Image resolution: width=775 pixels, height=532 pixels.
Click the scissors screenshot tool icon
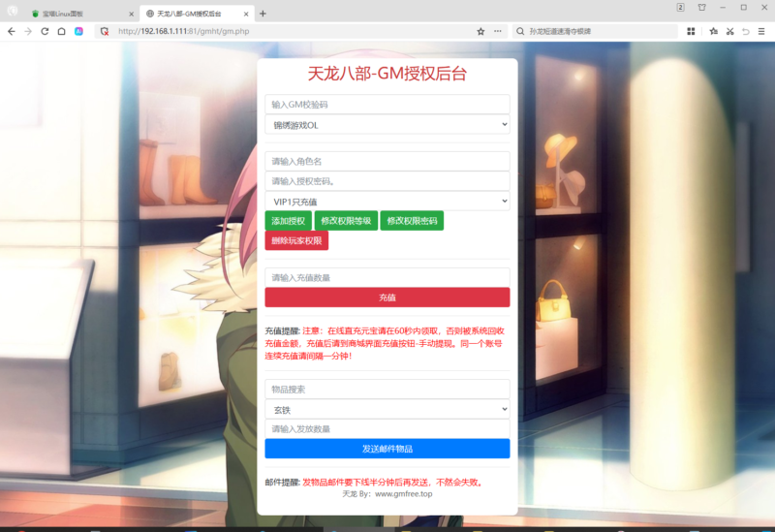tap(729, 31)
